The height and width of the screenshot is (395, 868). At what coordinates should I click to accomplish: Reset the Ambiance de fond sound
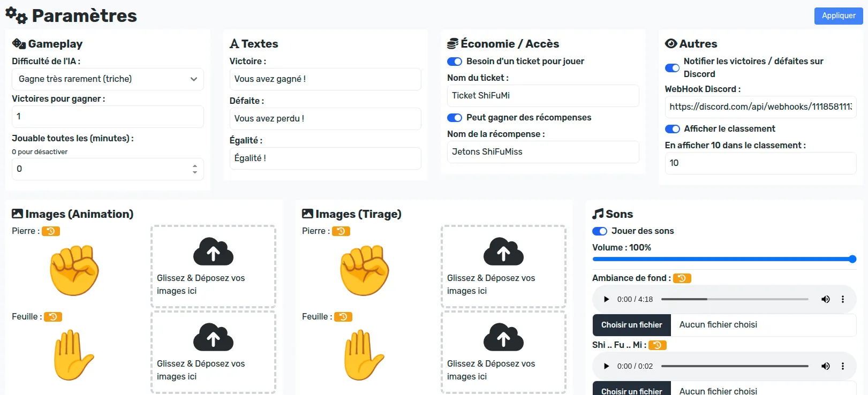click(x=682, y=278)
